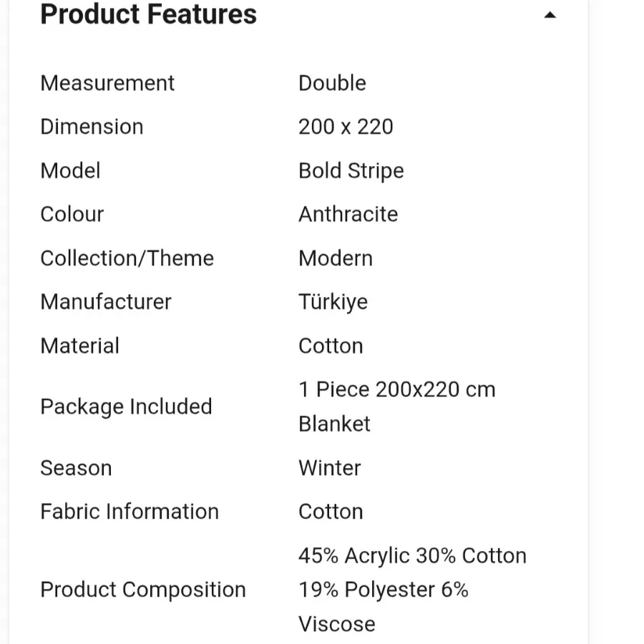Click the Collection/Theme label

(x=127, y=258)
